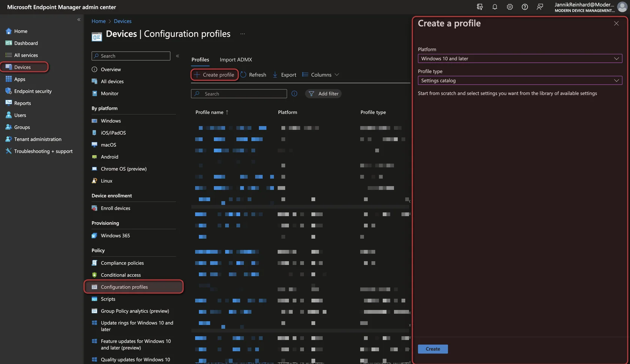Image resolution: width=630 pixels, height=364 pixels.
Task: Export the profiles list
Action: pyautogui.click(x=284, y=75)
